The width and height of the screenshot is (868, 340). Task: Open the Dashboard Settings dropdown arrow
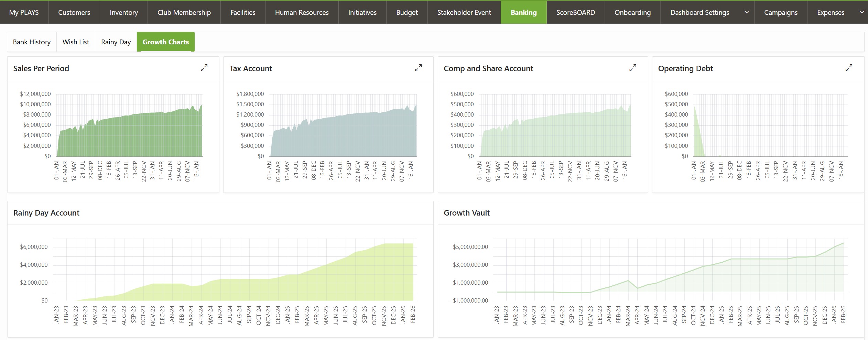[747, 12]
